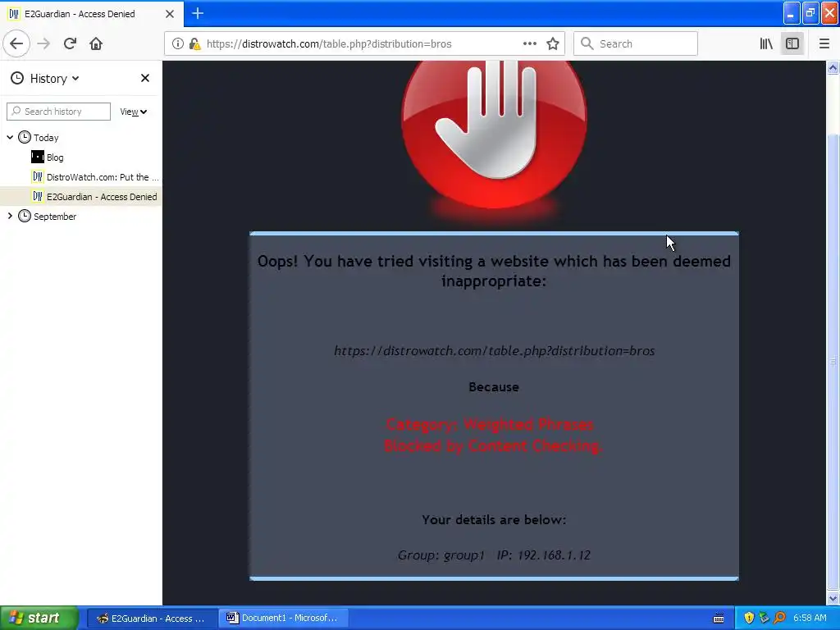
Task: Click the 'Category: Weighted Phrases' red text
Action: (x=490, y=424)
